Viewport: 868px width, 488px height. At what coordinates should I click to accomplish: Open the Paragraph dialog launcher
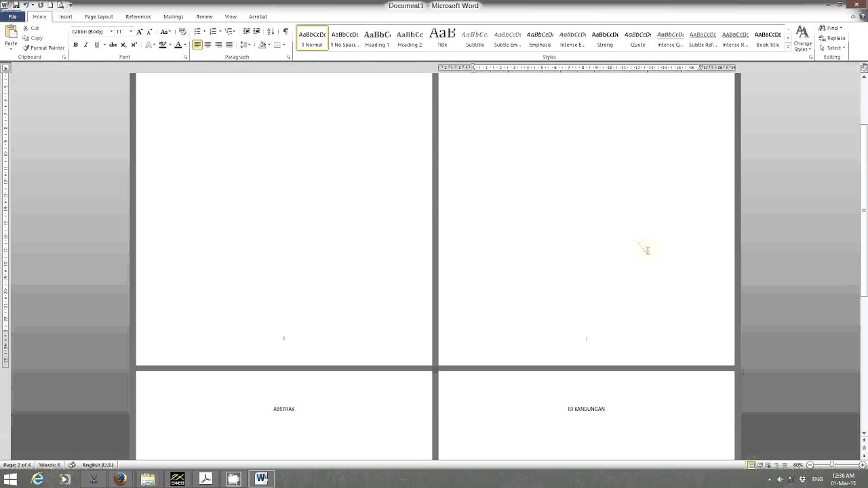(x=289, y=58)
